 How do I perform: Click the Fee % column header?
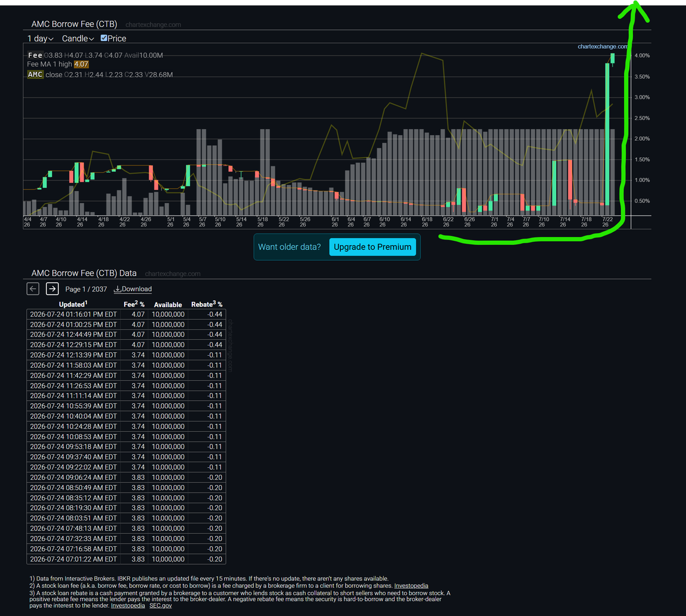[x=134, y=304]
